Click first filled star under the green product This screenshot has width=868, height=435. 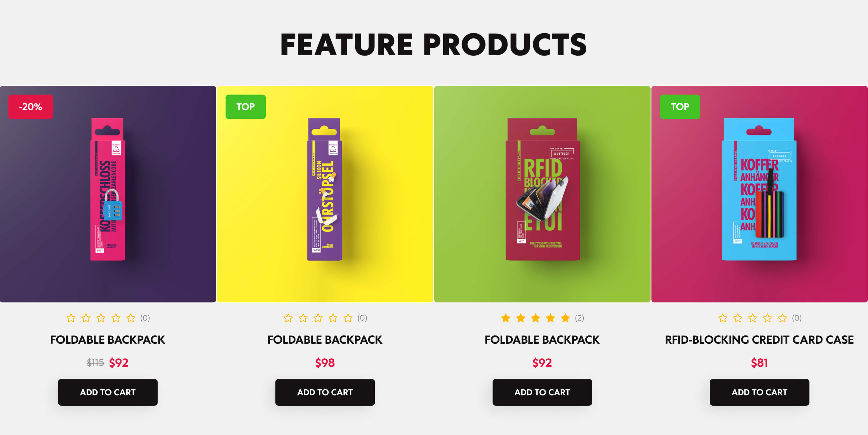[506, 318]
